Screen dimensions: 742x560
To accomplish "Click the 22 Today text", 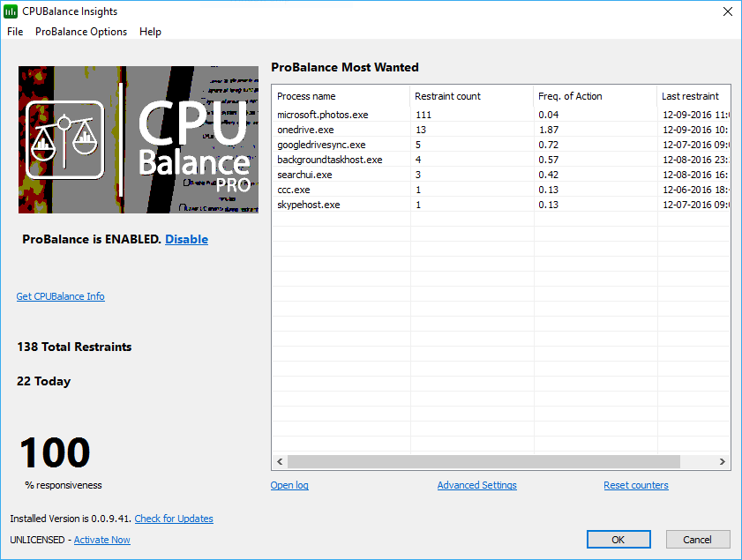I will [43, 381].
